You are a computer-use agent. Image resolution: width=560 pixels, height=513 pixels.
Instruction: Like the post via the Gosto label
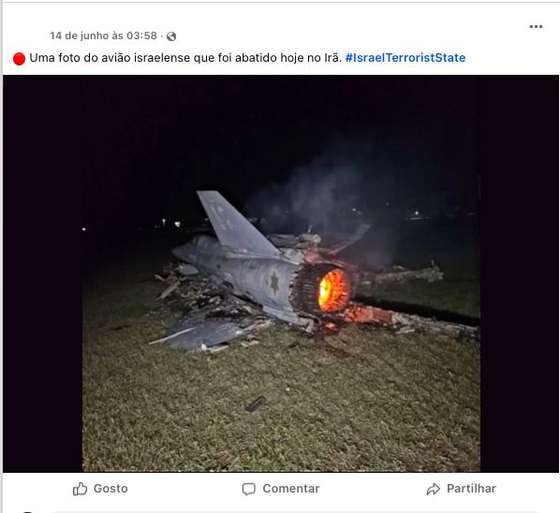click(x=110, y=488)
